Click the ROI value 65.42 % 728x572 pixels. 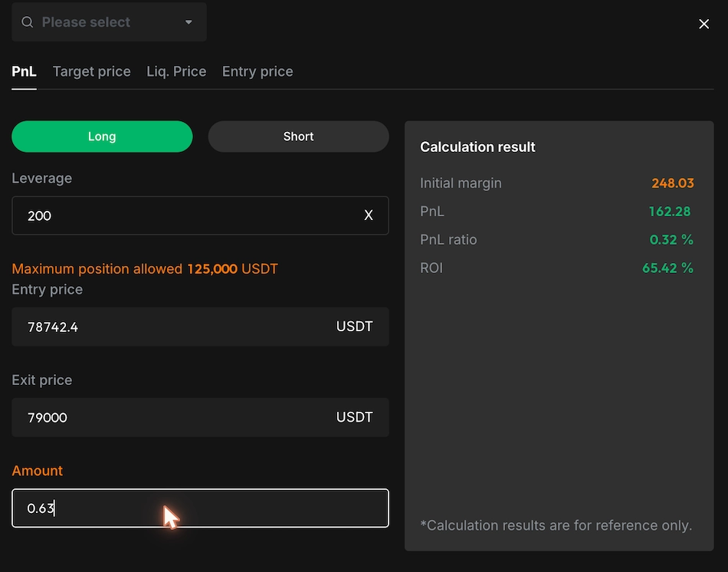pyautogui.click(x=667, y=268)
